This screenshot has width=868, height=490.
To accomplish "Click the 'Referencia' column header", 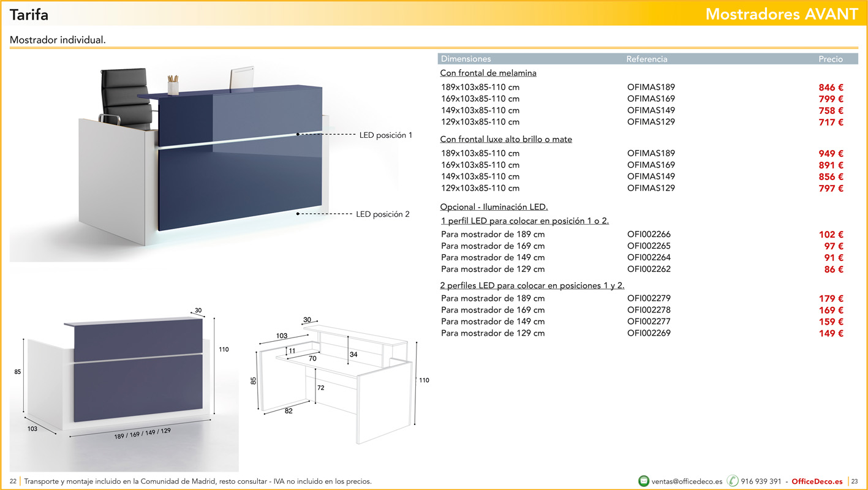I will (x=647, y=59).
